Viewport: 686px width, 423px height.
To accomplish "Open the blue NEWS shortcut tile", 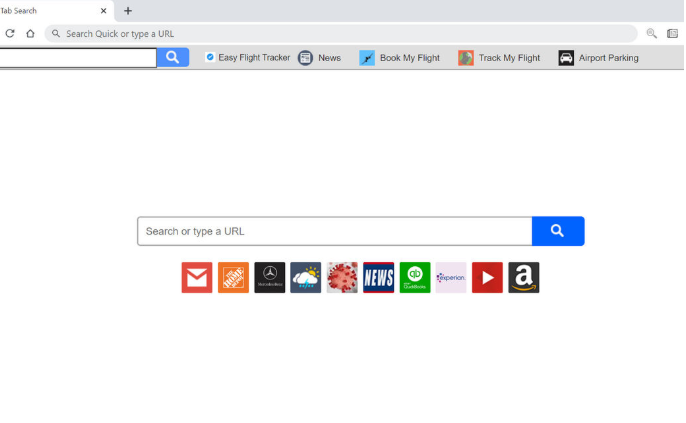I will (378, 277).
